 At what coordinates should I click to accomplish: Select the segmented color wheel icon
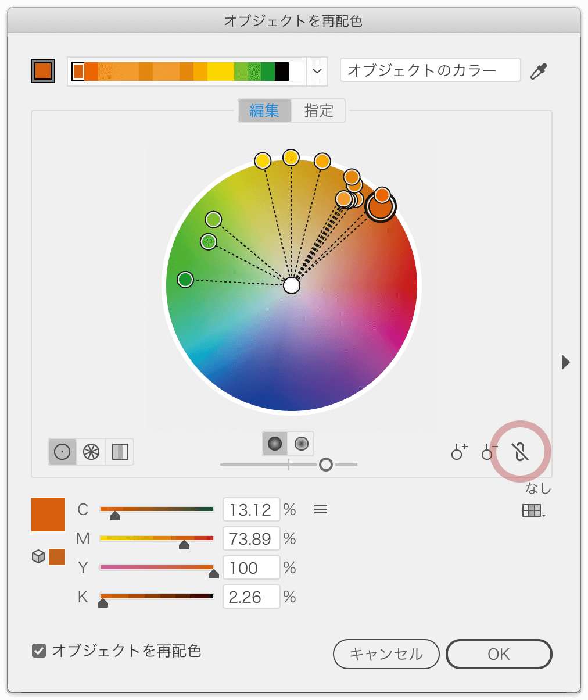tap(91, 452)
